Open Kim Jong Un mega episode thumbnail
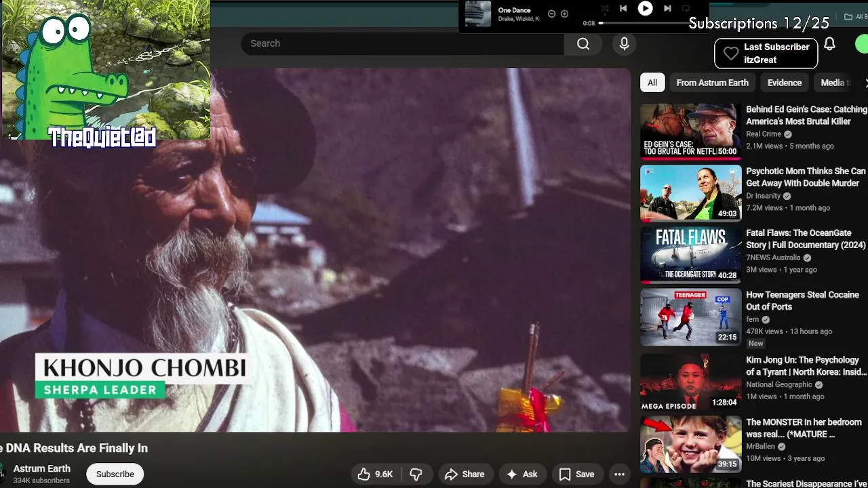The image size is (868, 488). [x=690, y=382]
